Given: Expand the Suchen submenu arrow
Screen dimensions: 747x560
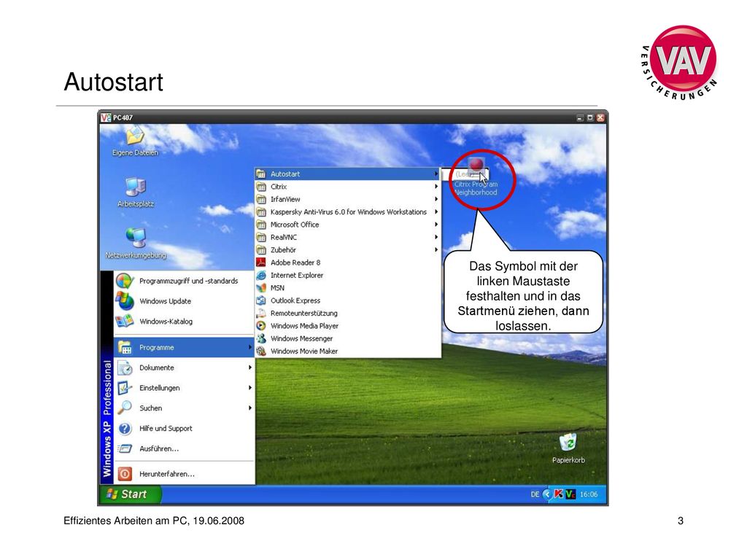Looking at the screenshot, I should click(249, 408).
